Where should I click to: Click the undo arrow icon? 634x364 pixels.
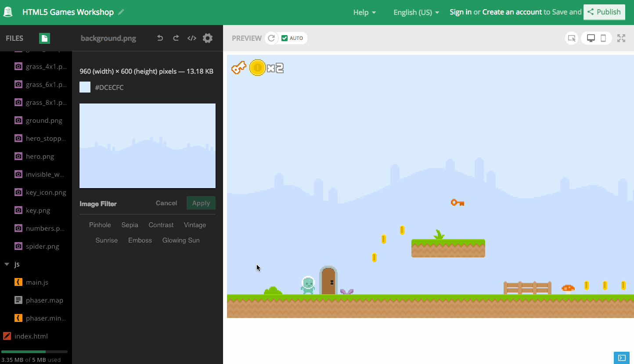(160, 38)
